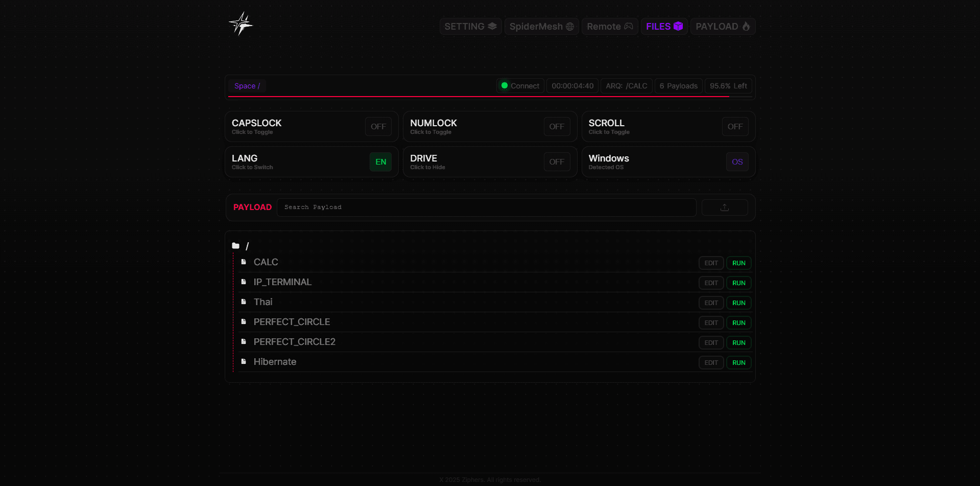Switch the LANG EN selector
This screenshot has width=980, height=486.
click(380, 162)
